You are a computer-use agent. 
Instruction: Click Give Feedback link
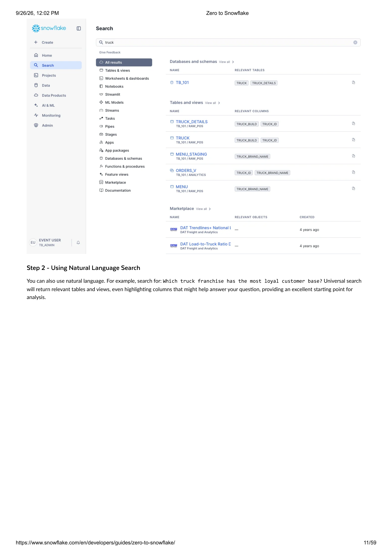pos(110,53)
